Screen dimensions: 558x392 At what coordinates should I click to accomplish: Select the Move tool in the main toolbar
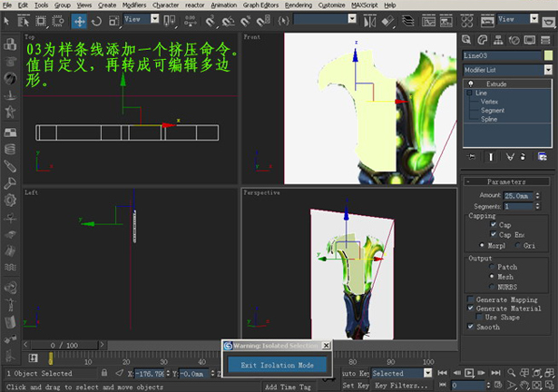click(x=79, y=20)
